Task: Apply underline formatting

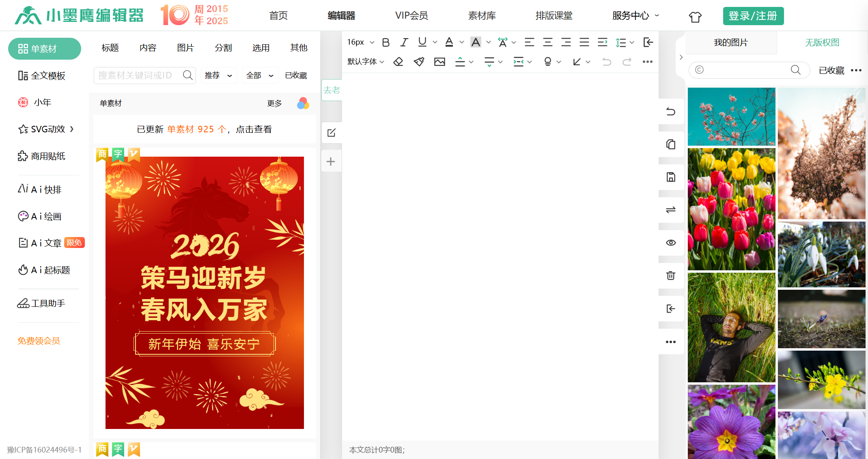Action: click(422, 42)
